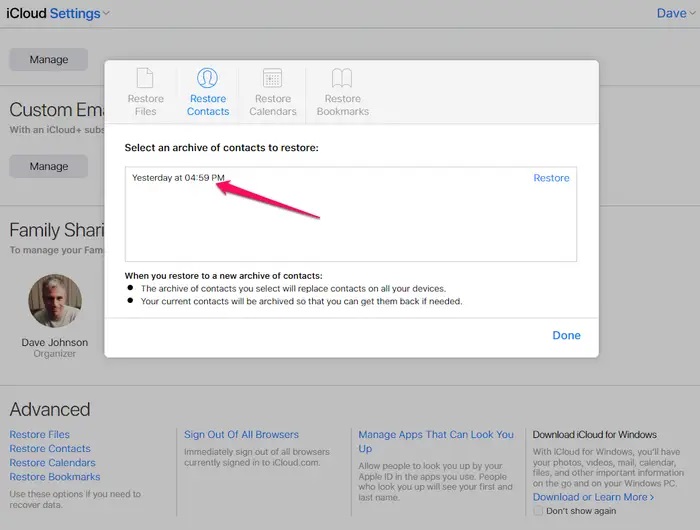700x530 pixels.
Task: Click the Restore Files document icon
Action: 145,78
